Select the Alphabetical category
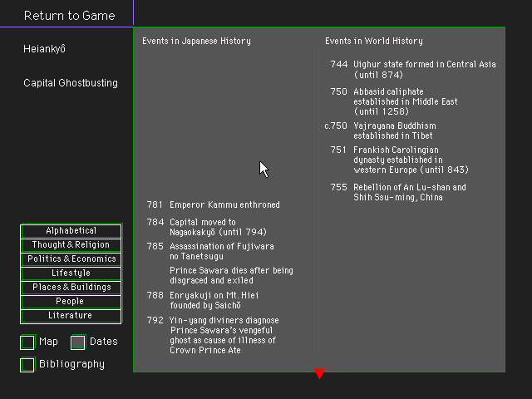The height and width of the screenshot is (399, 532). point(71,231)
